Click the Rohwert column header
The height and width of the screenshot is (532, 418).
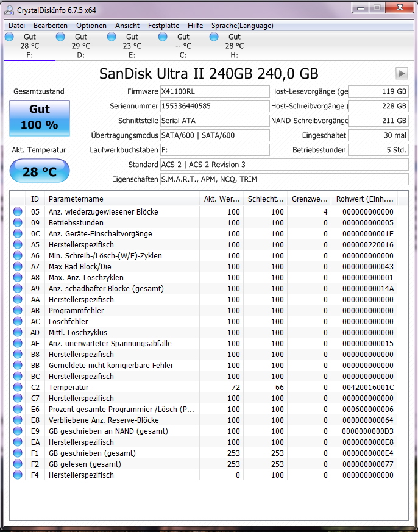click(x=364, y=199)
